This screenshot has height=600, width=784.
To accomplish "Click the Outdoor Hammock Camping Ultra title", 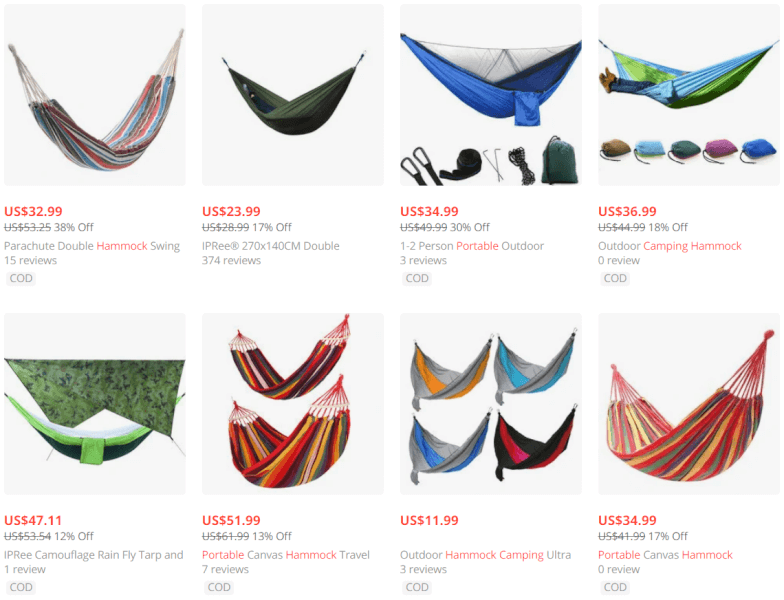I will tap(486, 555).
